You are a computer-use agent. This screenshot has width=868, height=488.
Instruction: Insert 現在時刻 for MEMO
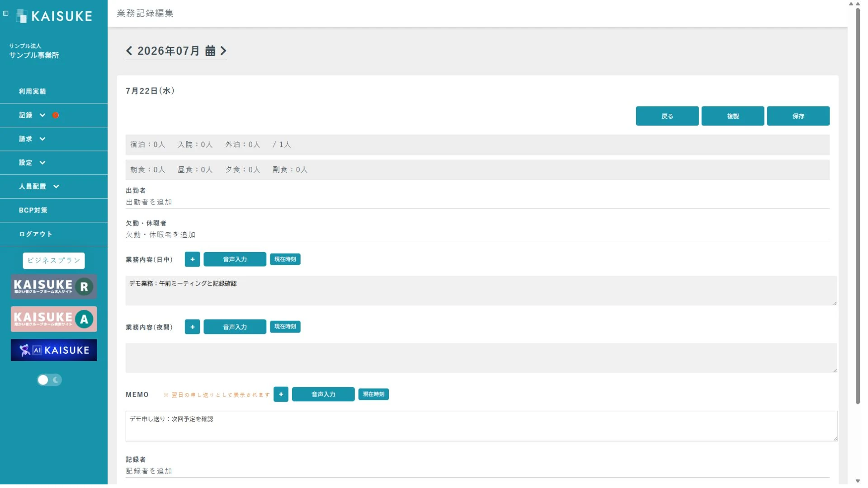click(x=374, y=394)
